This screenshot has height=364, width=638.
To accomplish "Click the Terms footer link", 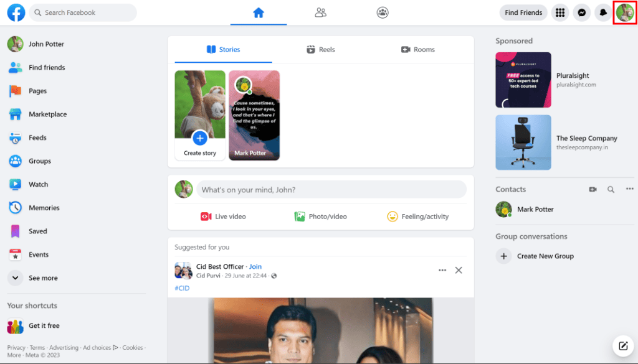I will tap(37, 348).
